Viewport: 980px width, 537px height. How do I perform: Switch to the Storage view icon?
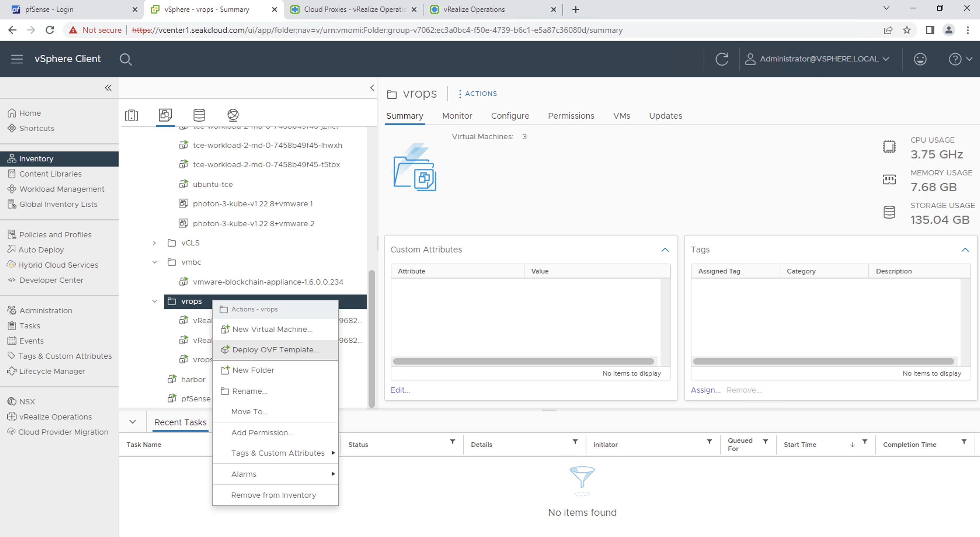click(199, 115)
